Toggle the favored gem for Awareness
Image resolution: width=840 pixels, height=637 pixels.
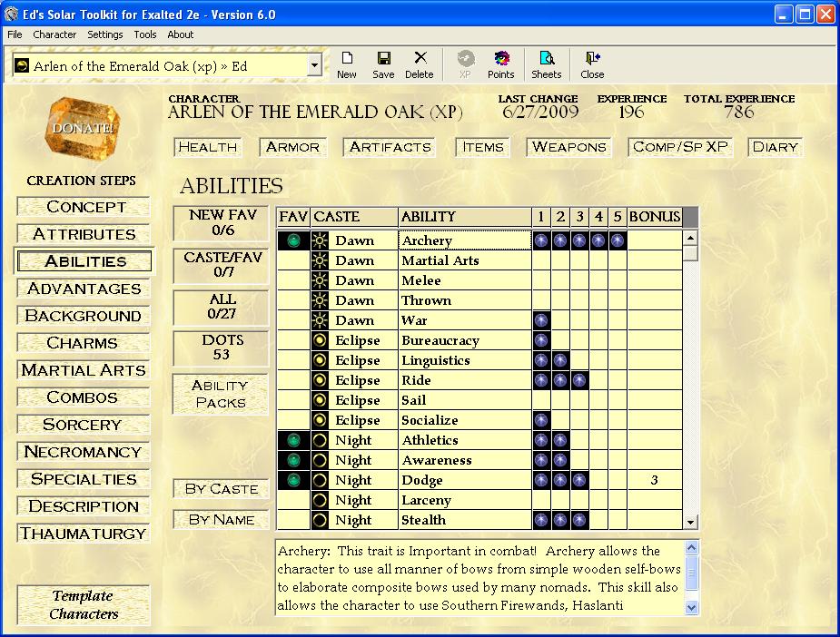pos(293,460)
